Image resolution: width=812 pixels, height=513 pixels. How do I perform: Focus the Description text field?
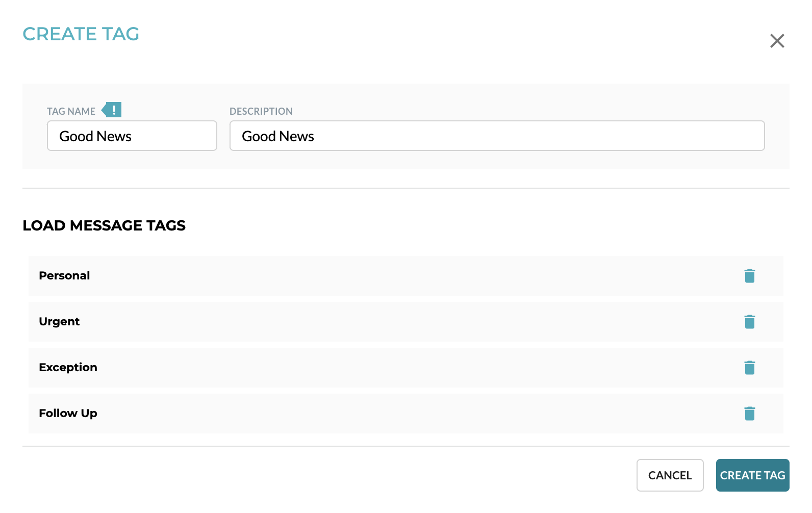point(497,136)
